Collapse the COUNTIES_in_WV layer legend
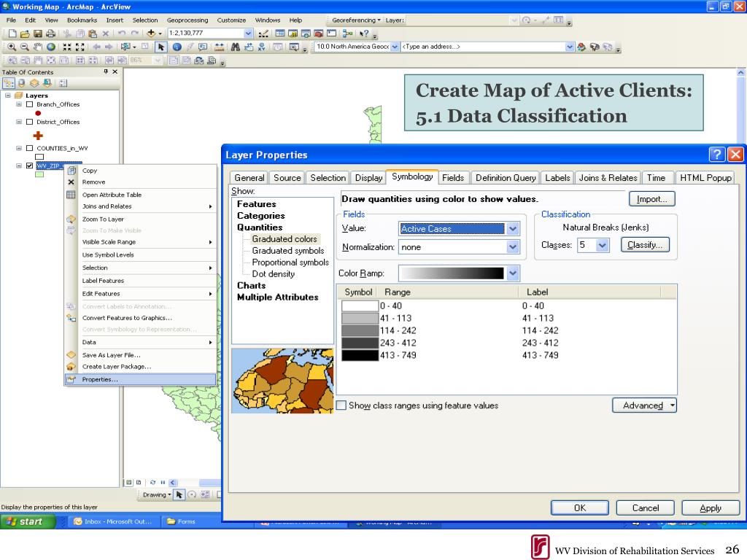 18,148
